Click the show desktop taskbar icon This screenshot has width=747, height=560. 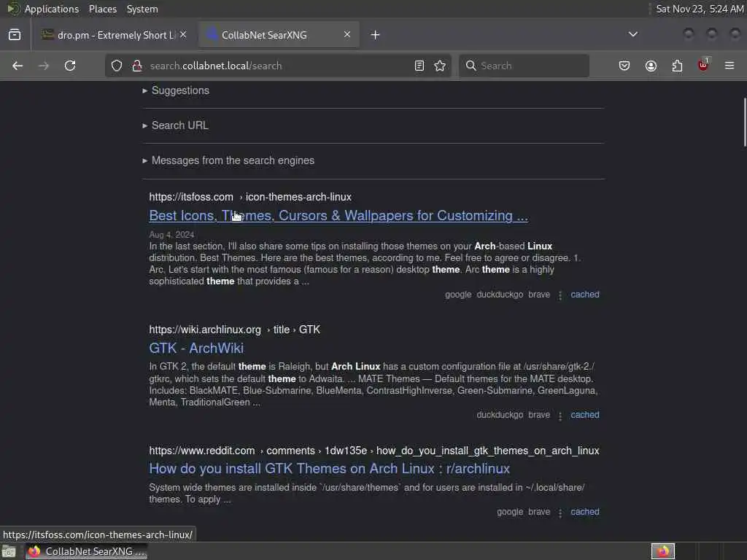pyautogui.click(x=9, y=551)
